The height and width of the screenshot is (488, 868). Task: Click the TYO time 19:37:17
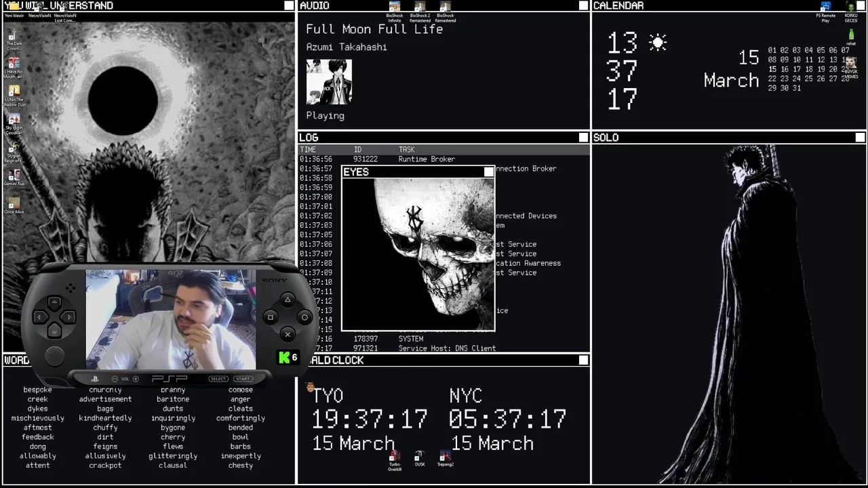point(370,420)
